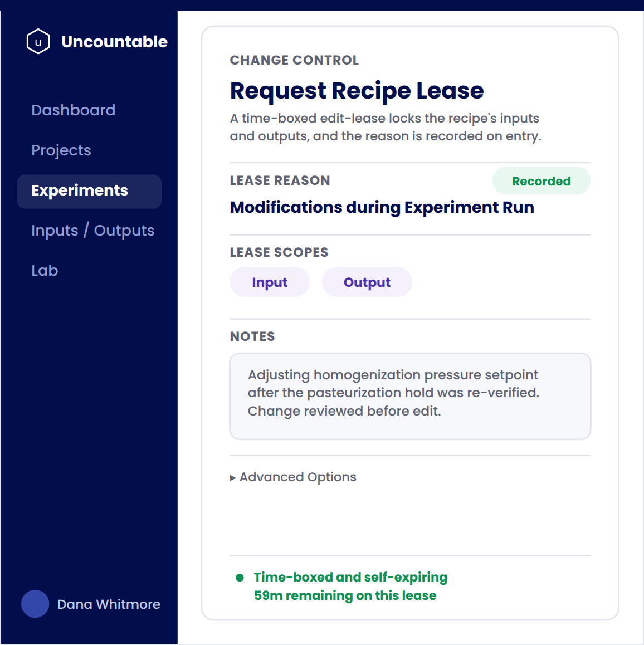This screenshot has width=644, height=645.
Task: Toggle the Output lease scope chip
Action: (367, 282)
